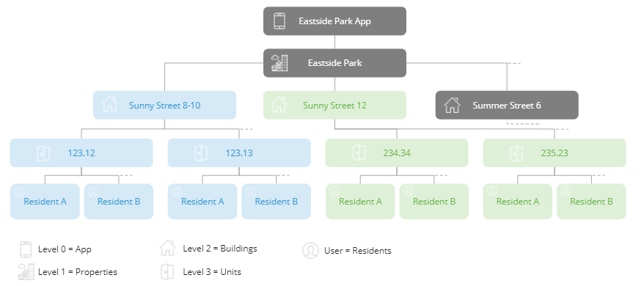Click user icon of Resident A under 123.13

177,191
